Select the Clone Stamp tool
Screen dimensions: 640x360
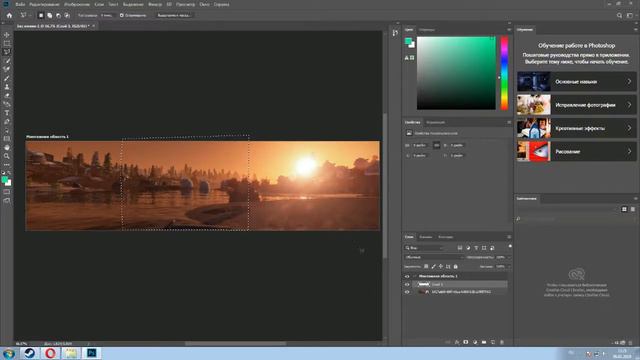[x=7, y=87]
